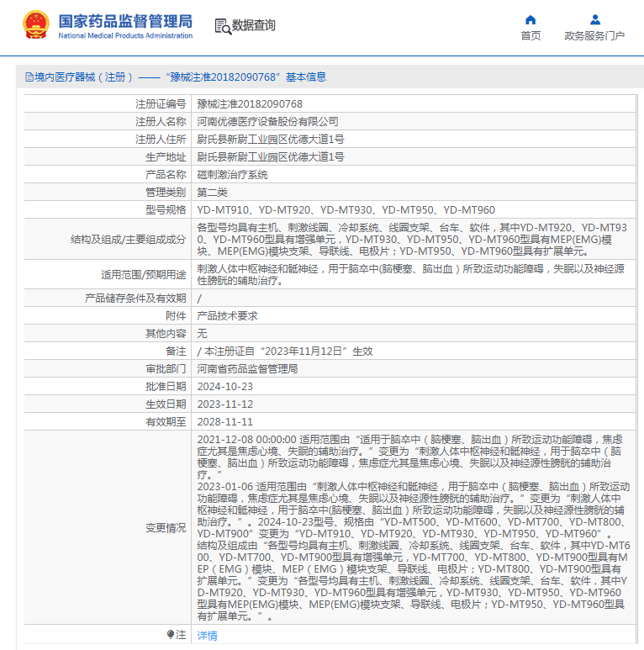Click the 备注 remark text about 2023年11月12日
Screen dimensions: 644x650
tap(285, 351)
